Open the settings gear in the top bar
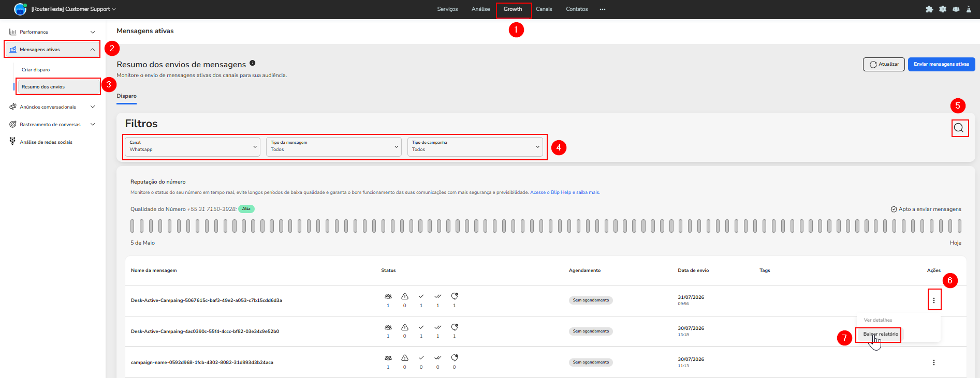 943,9
